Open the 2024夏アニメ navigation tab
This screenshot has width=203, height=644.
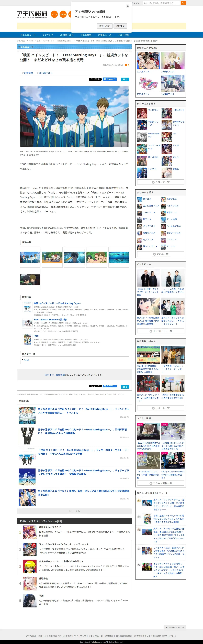coord(67,35)
